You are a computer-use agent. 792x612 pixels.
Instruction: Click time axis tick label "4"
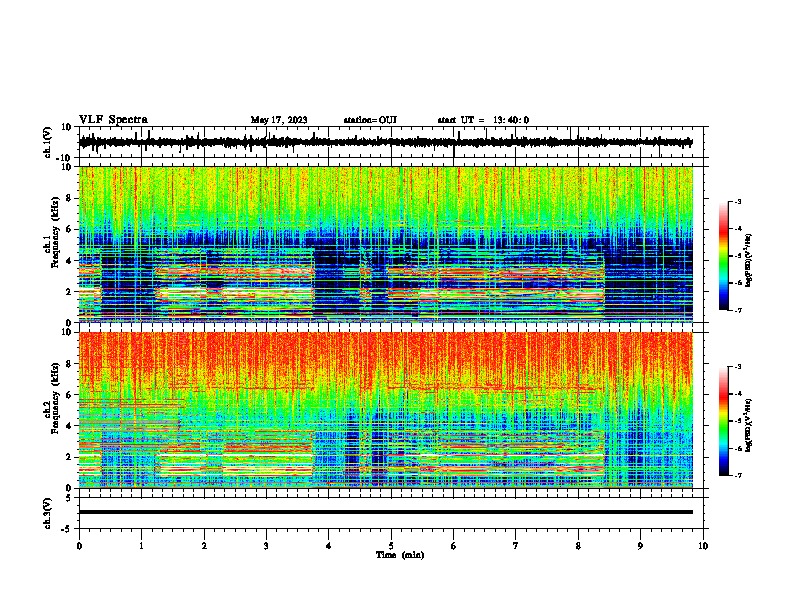pyautogui.click(x=329, y=546)
